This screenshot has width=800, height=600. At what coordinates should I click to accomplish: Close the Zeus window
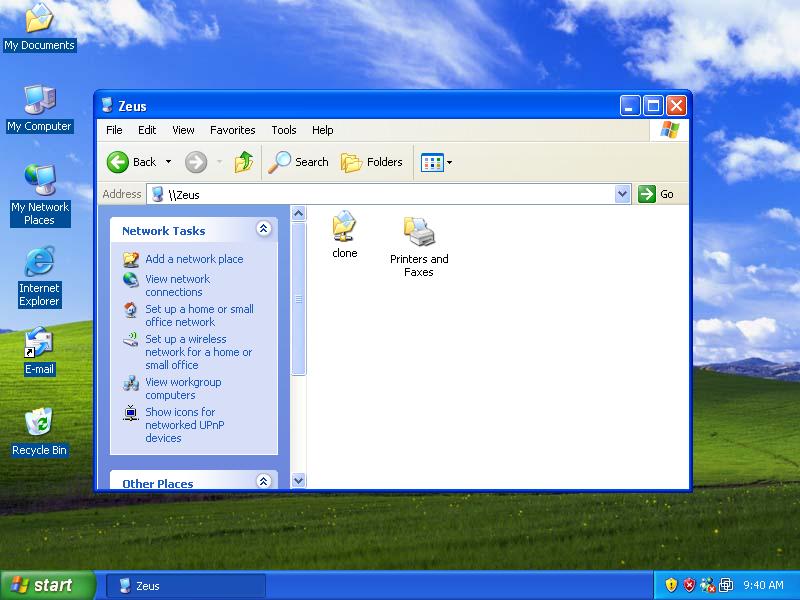click(677, 106)
